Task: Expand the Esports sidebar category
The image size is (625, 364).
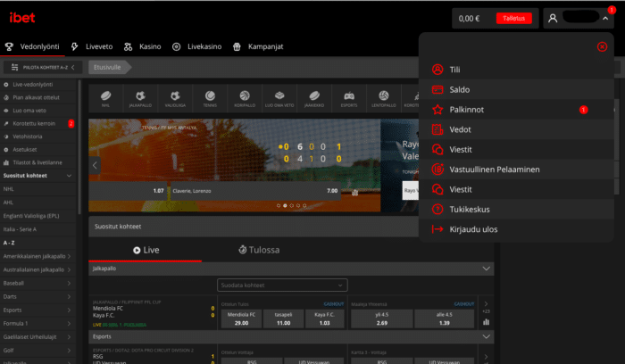Action: pos(37,310)
